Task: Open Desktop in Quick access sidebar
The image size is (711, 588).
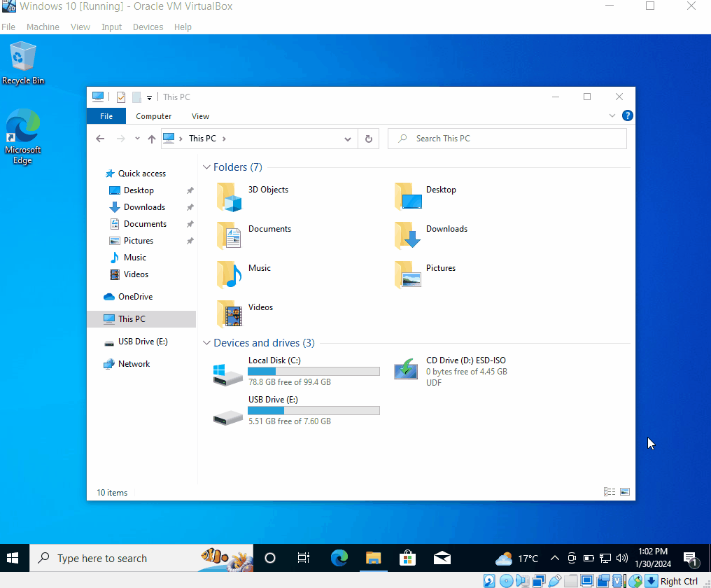Action: 139,190
